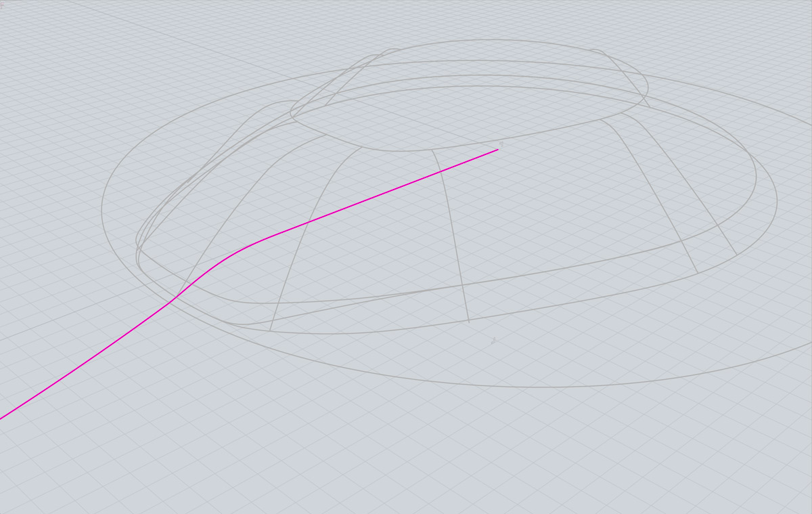Click the upper endpoint of the magenta curve
This screenshot has height=514, width=812.
click(x=497, y=150)
